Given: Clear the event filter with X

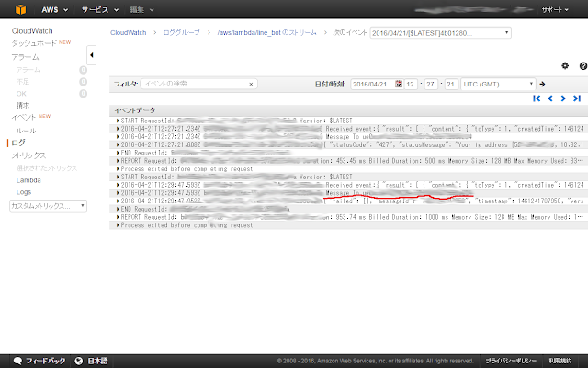Looking at the screenshot, I should pos(251,84).
